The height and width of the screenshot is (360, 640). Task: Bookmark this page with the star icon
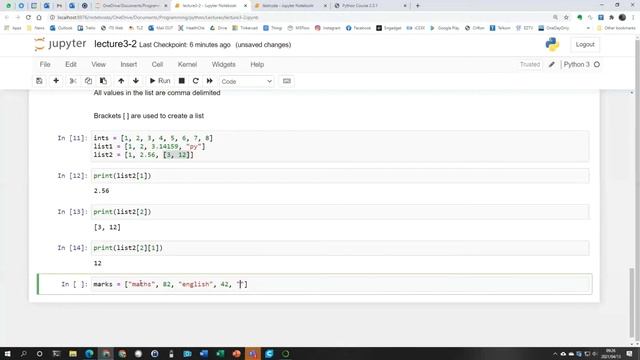click(x=566, y=18)
